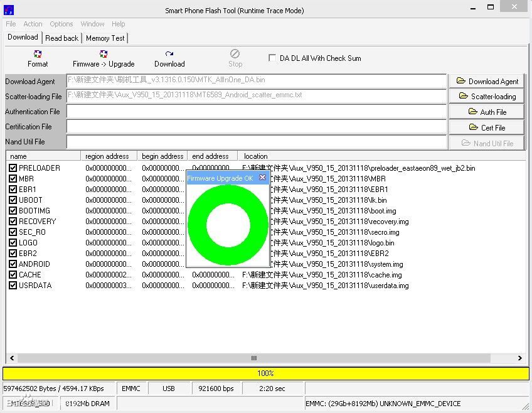Start Firmware -> Upgrade from toolbar
Screen dimensions: 532x413
coord(104,58)
